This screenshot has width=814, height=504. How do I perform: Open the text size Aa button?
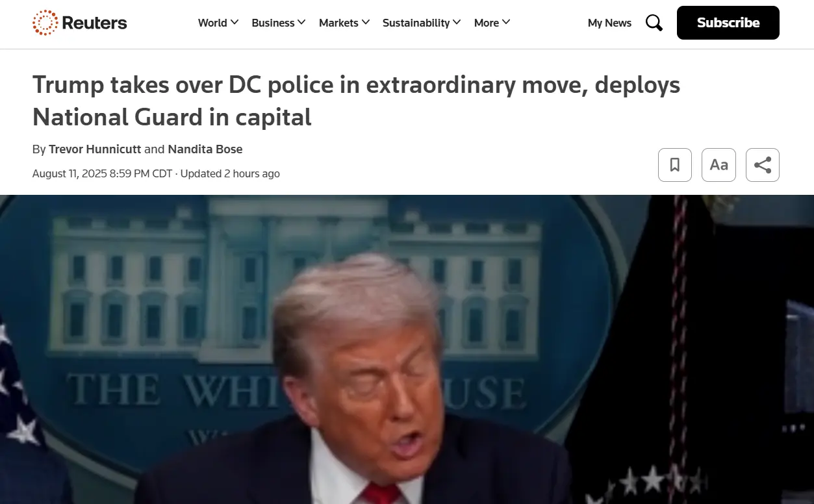(719, 165)
